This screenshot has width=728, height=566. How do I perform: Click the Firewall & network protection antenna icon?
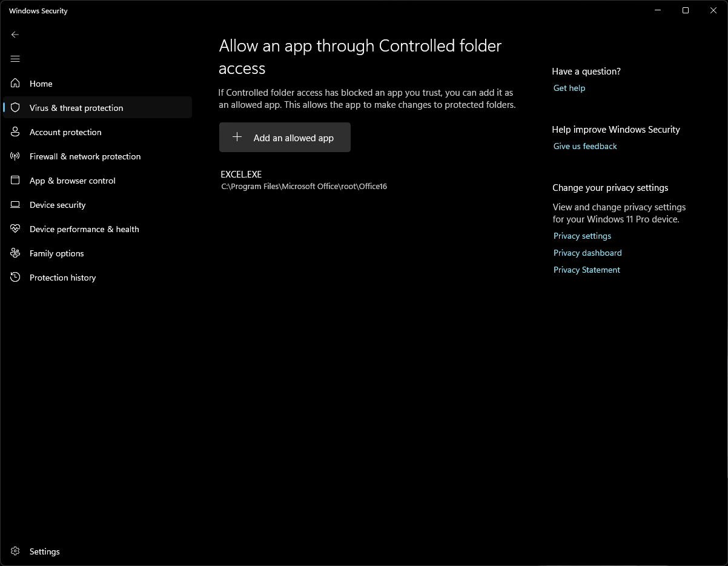coord(16,156)
